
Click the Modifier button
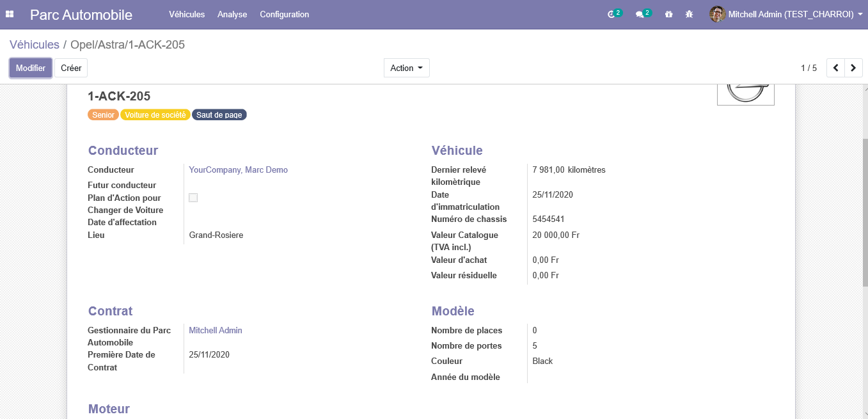coord(31,68)
